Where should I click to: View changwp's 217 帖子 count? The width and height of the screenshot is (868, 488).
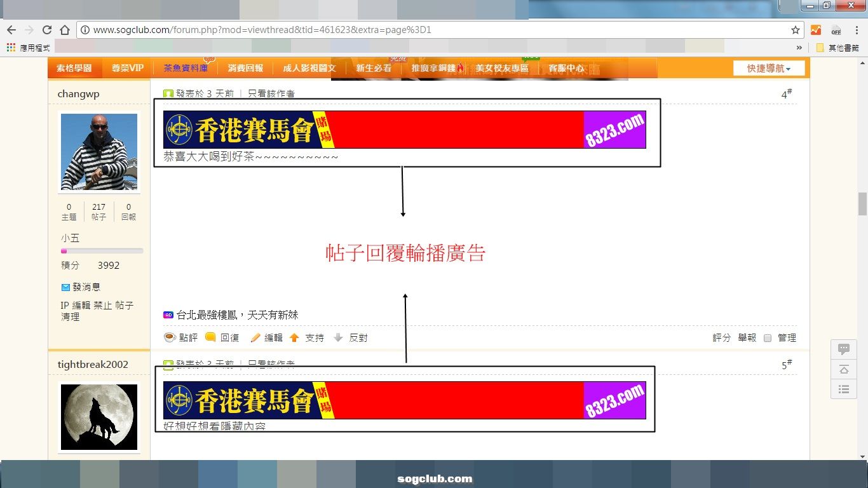98,212
